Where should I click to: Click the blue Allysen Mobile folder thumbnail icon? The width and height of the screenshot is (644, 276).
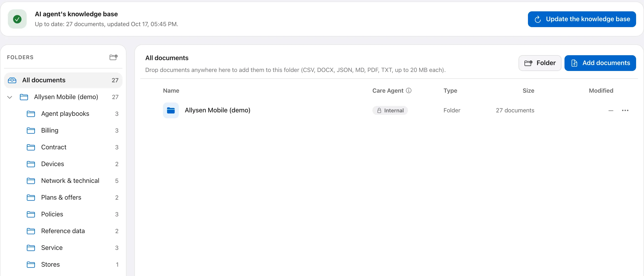[171, 110]
